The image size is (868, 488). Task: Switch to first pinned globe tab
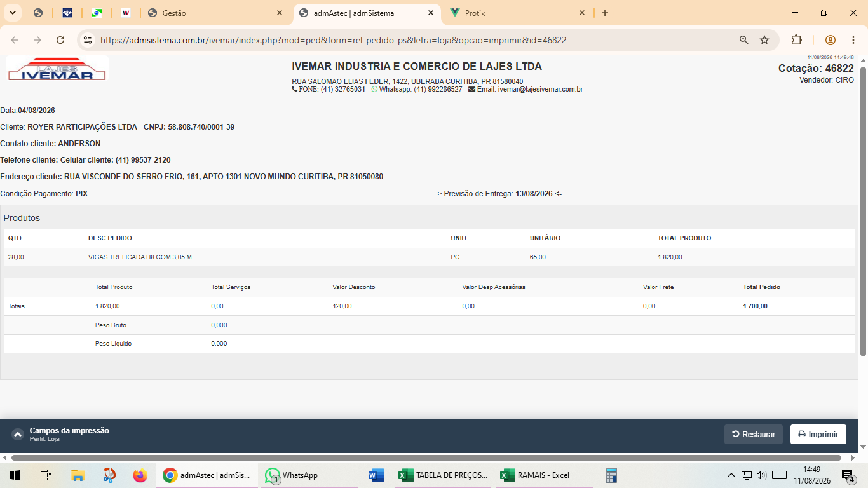click(x=38, y=13)
